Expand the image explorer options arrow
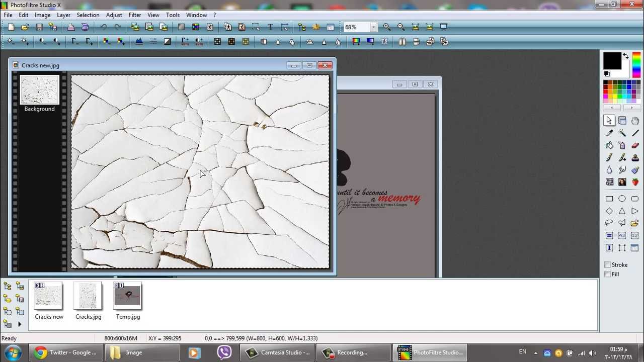Screen dimensions: 644x362 [x=20, y=324]
